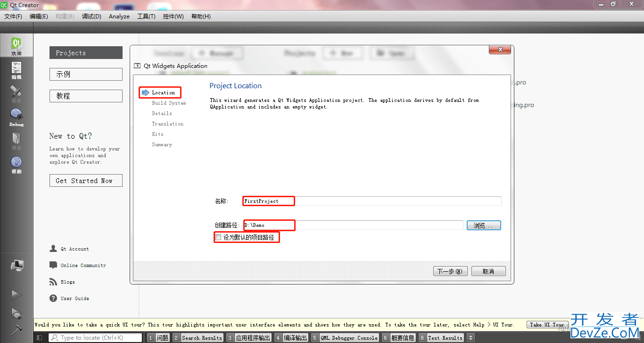
Task: Open the 6 概要信息 pane
Action: 399,338
